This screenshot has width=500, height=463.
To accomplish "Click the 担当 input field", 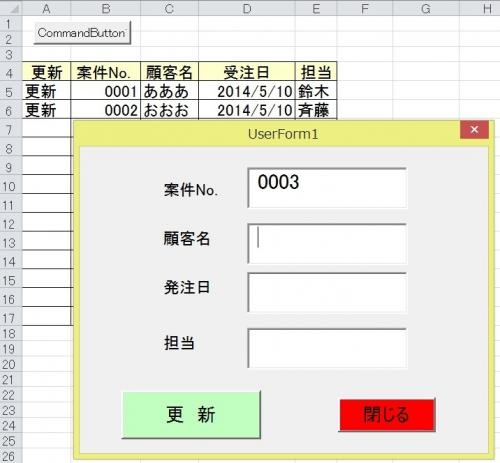I will pyautogui.click(x=327, y=348).
